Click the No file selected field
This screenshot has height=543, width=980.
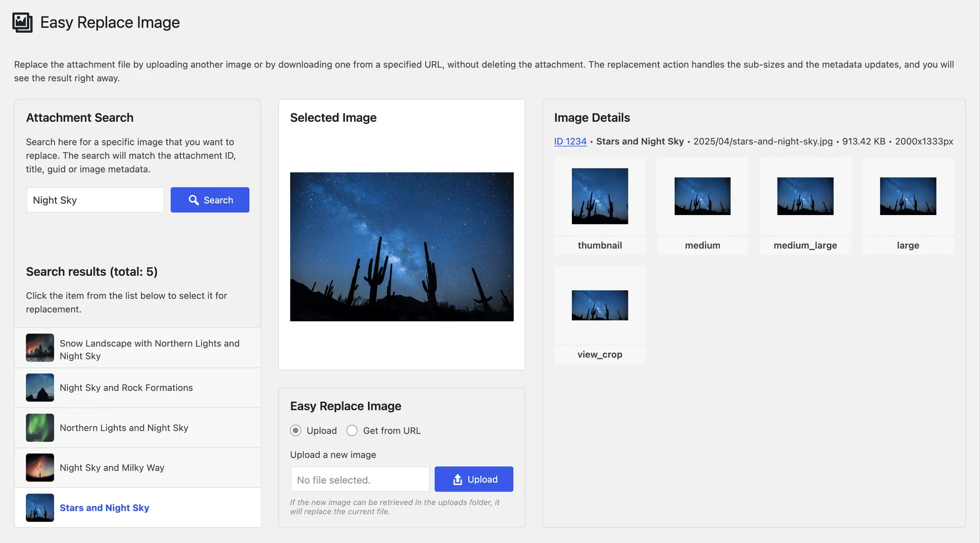point(359,479)
